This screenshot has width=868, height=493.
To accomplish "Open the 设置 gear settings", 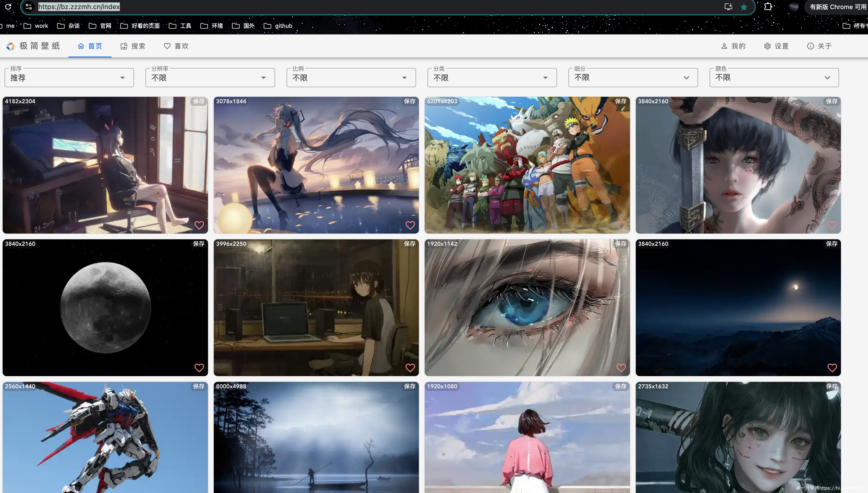I will (776, 46).
